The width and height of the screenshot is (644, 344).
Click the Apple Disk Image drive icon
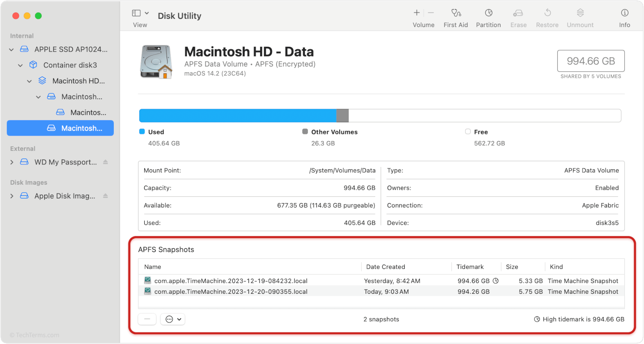(24, 196)
